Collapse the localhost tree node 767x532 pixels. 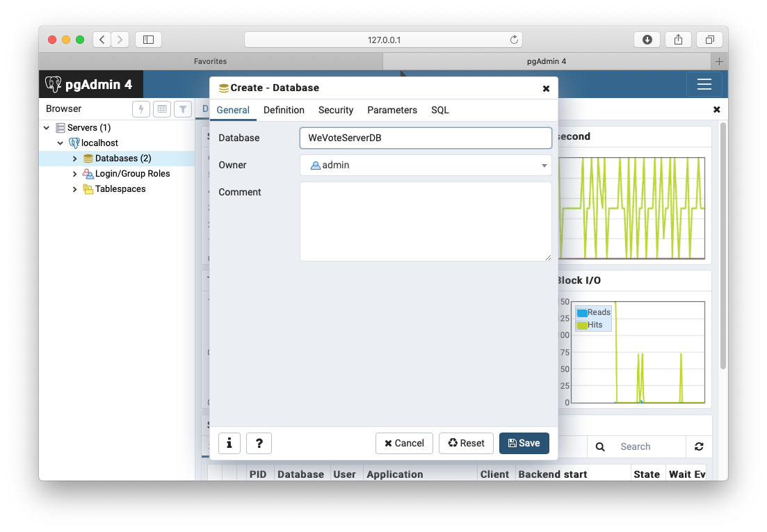[60, 143]
